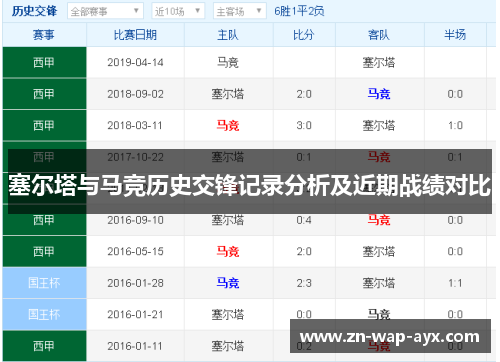Click the 比赛日期 column header
This screenshot has width=500, height=362.
coord(135,35)
